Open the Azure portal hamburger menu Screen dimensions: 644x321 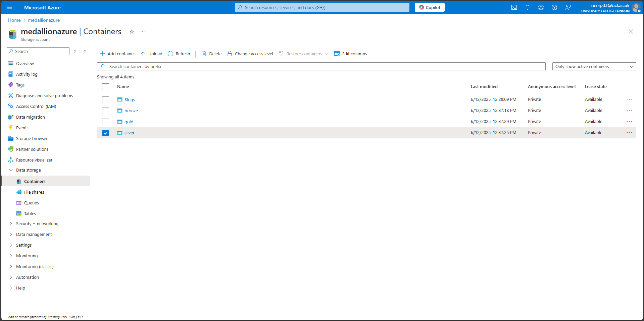(9, 7)
